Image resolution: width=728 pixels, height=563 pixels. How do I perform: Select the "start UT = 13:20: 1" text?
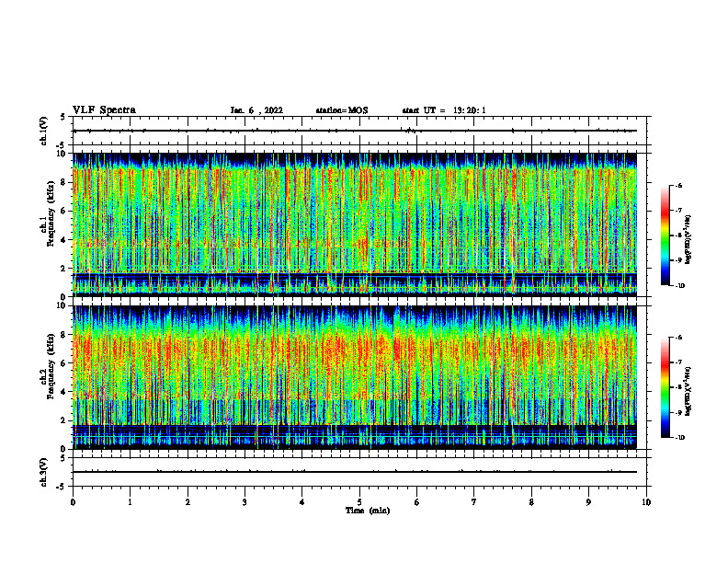444,110
